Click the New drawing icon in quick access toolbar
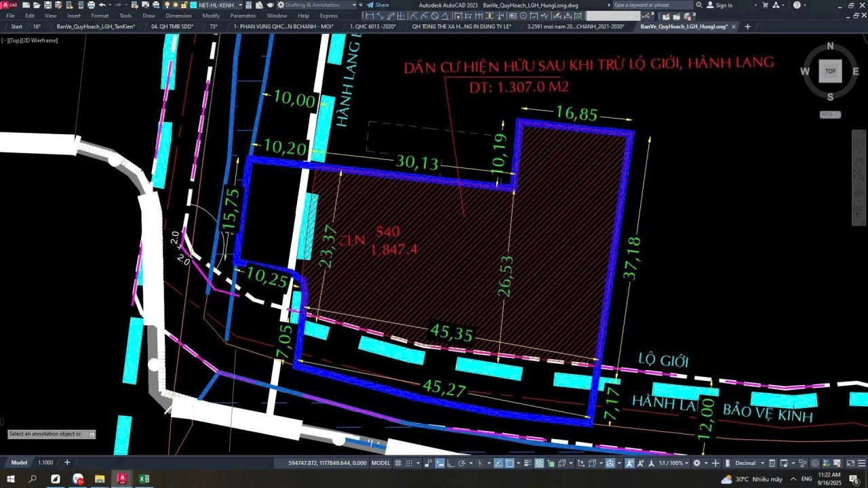 click(x=26, y=5)
